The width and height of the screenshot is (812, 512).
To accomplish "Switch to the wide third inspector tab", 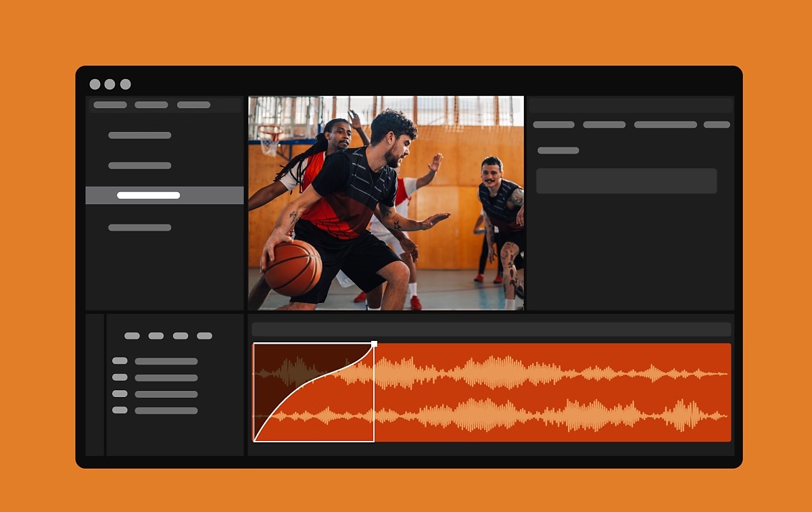I will pyautogui.click(x=666, y=124).
